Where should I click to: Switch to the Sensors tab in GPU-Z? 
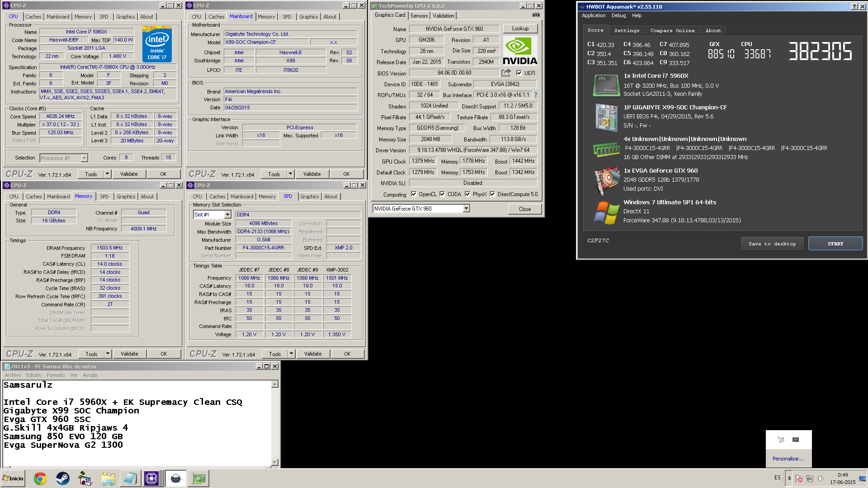pos(419,16)
